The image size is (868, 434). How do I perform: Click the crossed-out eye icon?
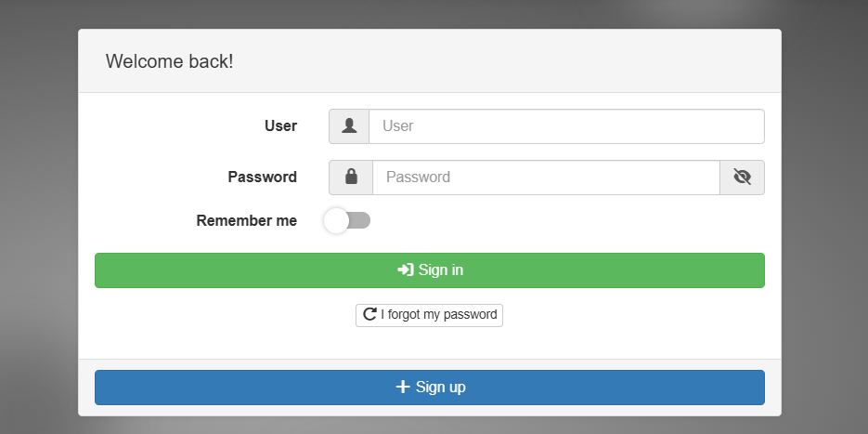742,177
